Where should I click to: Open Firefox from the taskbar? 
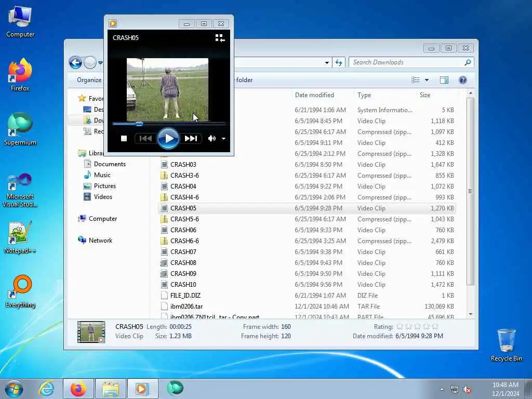pos(78,389)
